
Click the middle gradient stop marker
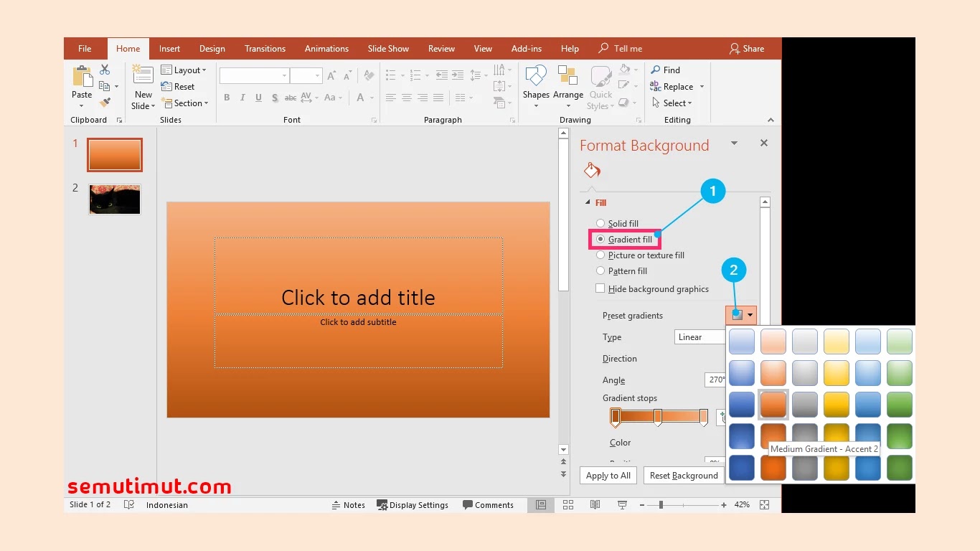click(x=658, y=417)
